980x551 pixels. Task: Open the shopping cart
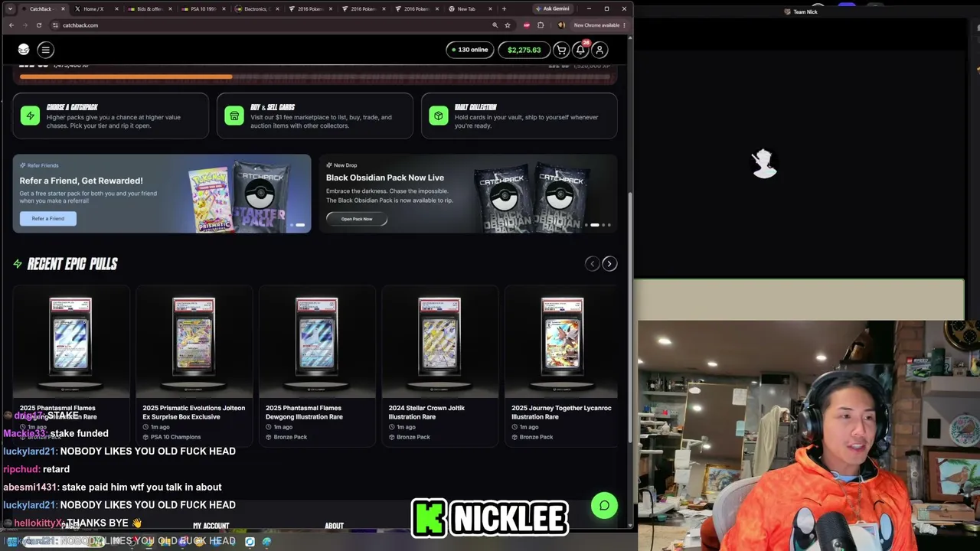[x=561, y=50]
